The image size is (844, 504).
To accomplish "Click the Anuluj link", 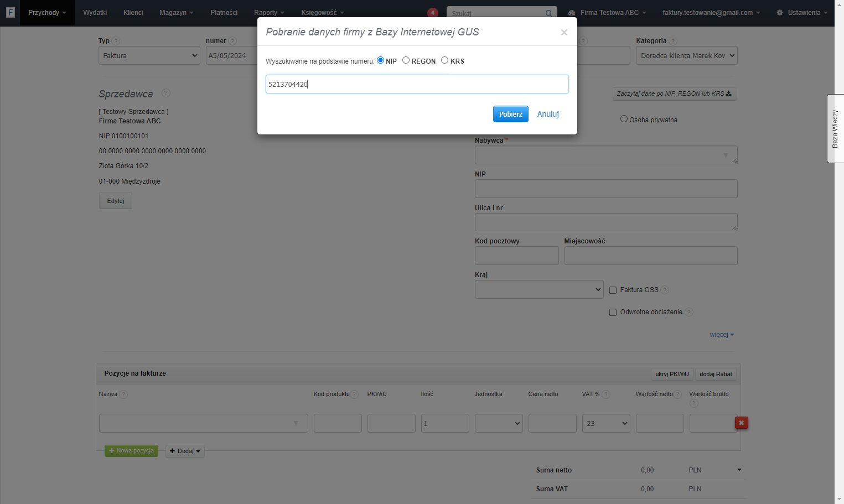I will click(548, 114).
